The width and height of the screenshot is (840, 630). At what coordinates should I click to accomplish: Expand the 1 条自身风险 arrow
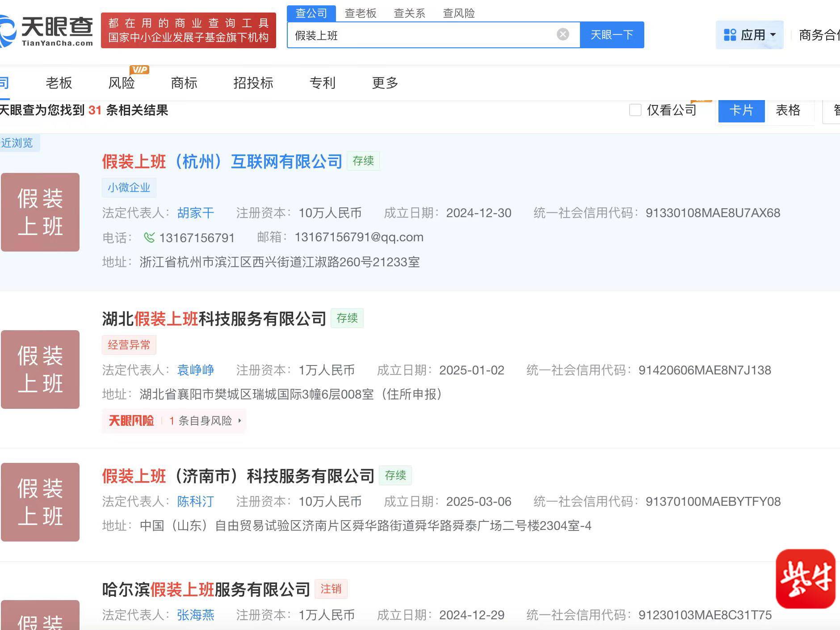coord(240,420)
